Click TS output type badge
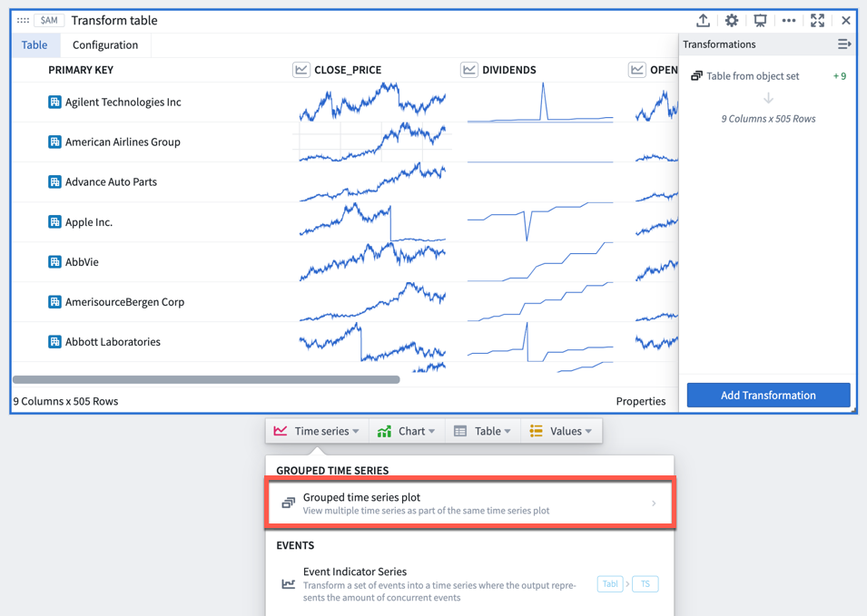 645,584
